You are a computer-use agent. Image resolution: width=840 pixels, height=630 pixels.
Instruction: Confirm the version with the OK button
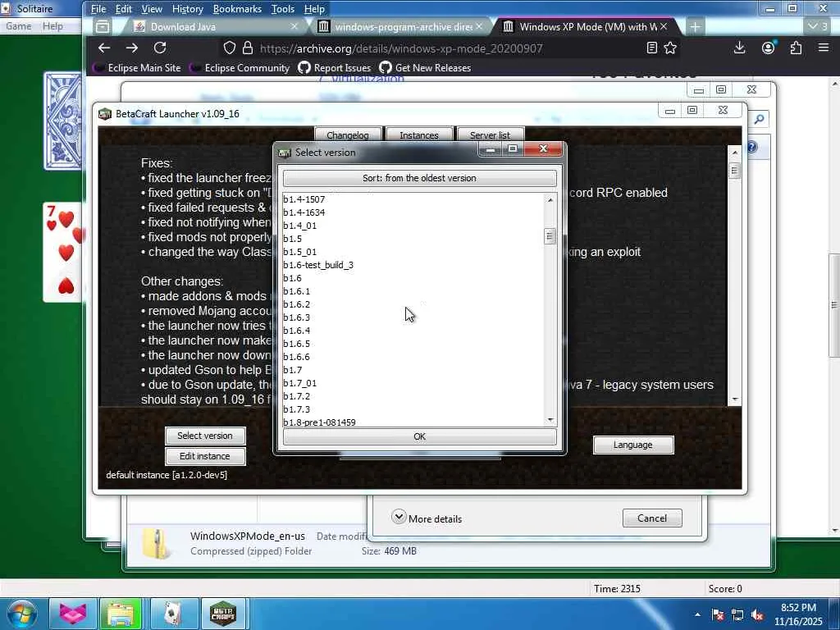(x=419, y=436)
